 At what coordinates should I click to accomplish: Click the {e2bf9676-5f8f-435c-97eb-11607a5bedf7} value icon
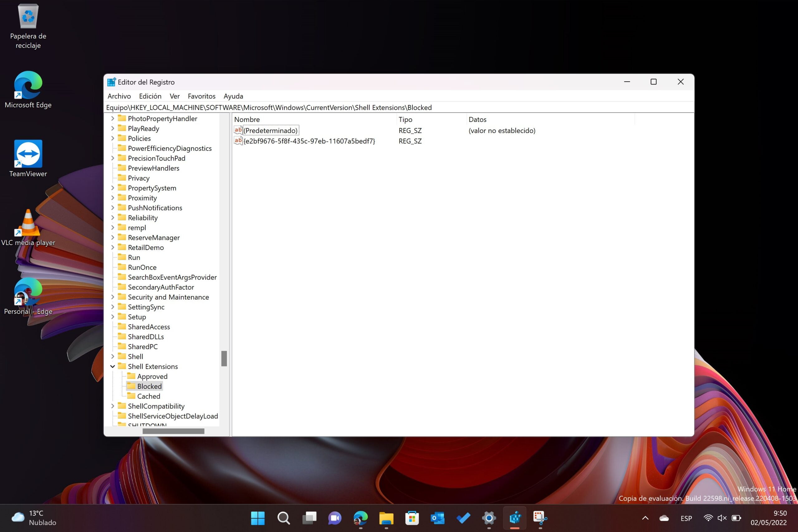pos(238,141)
